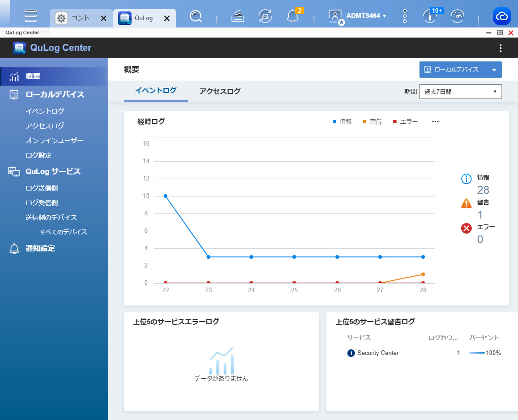Switch to the アクセスログ tab
This screenshot has height=420, width=518.
220,91
